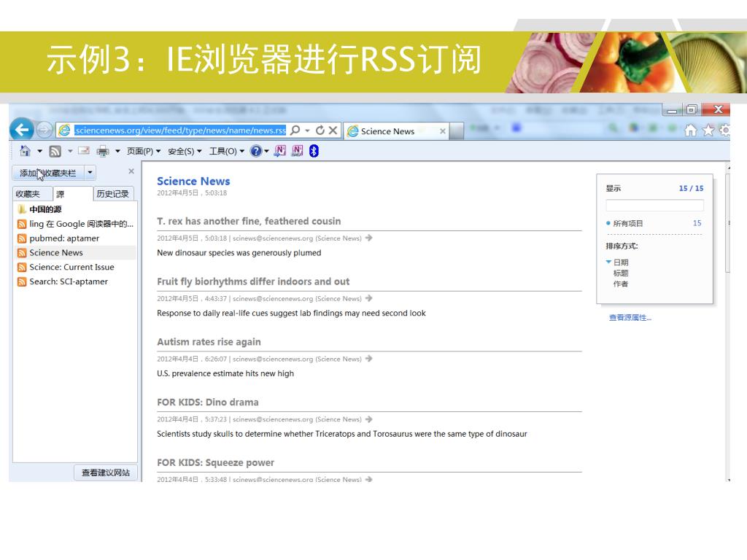Screen dimensions: 747x560
Task: Open the 安全(S) menu
Action: pyautogui.click(x=185, y=151)
